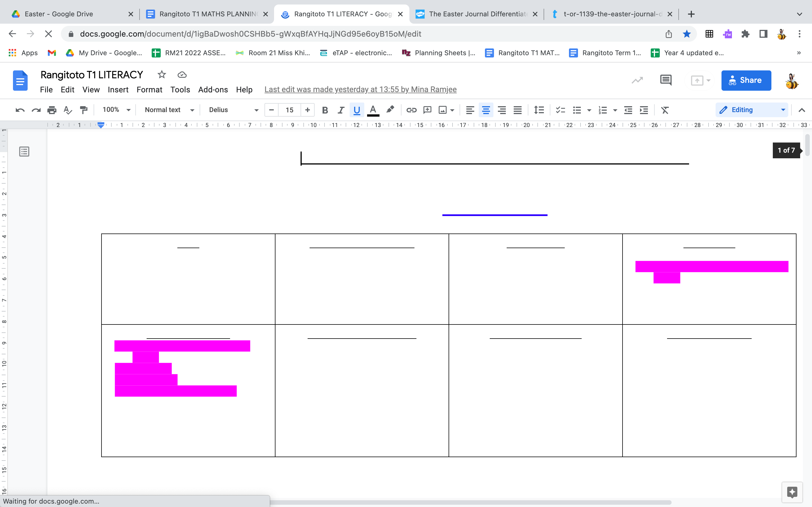This screenshot has width=812, height=507.
Task: Open the text highlight color tool
Action: pos(390,110)
